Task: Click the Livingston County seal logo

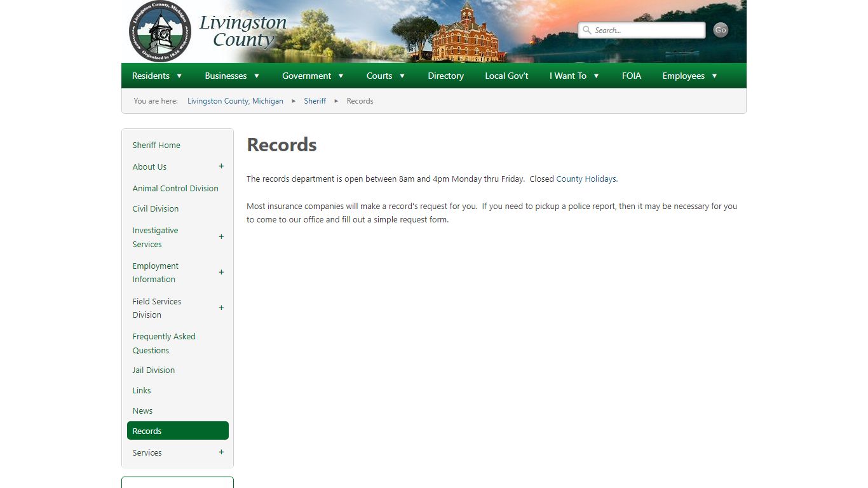Action: click(160, 31)
